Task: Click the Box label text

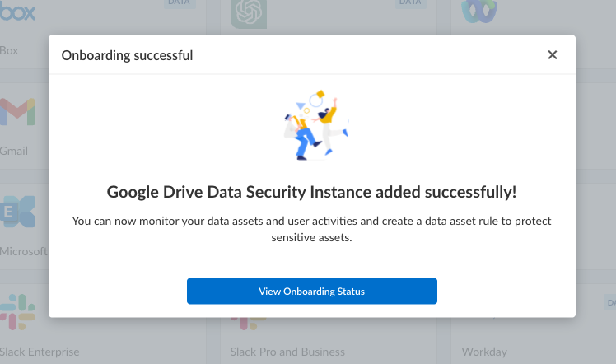Action: [x=9, y=50]
